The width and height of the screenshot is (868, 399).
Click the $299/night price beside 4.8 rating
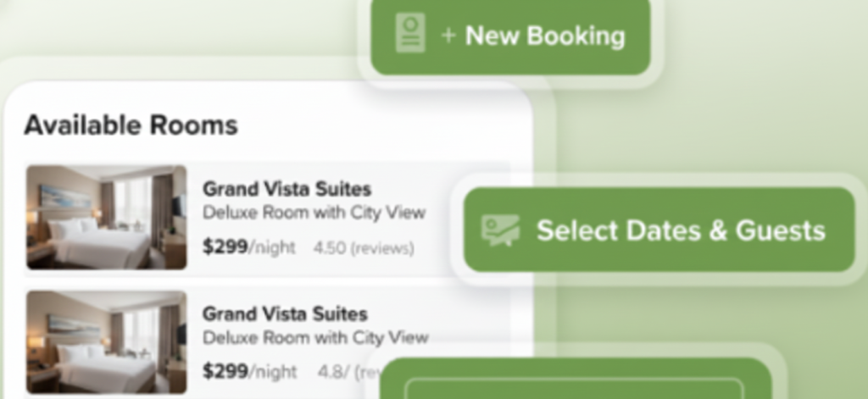click(250, 371)
